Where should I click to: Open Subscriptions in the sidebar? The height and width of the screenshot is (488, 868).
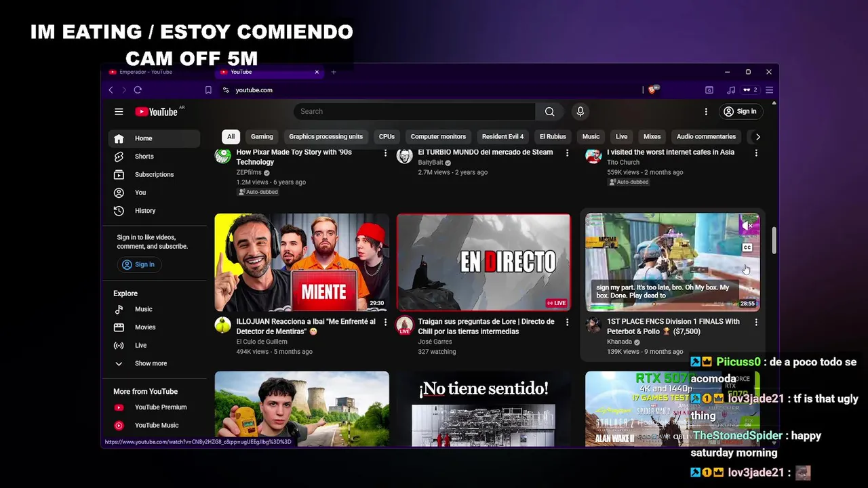click(154, 175)
